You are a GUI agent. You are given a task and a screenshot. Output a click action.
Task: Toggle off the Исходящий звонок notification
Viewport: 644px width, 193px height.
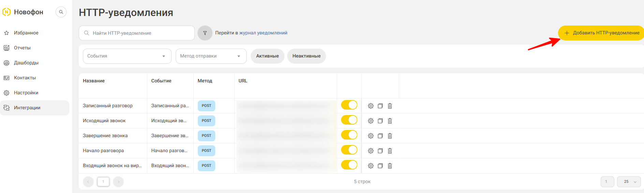(349, 120)
